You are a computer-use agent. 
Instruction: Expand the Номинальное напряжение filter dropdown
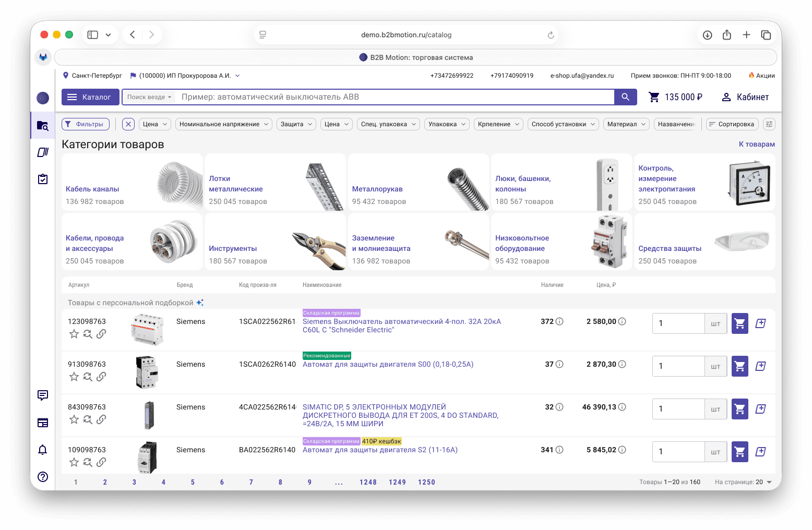coord(224,124)
